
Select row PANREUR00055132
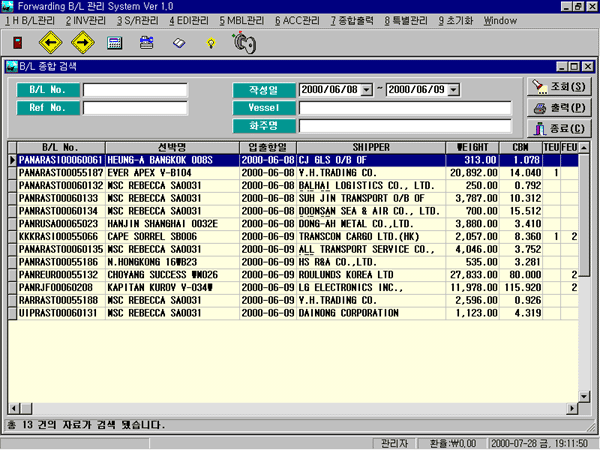click(293, 275)
